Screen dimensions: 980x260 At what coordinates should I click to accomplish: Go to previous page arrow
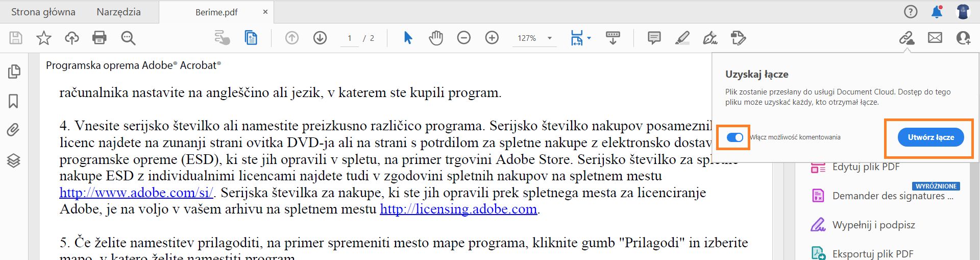click(292, 38)
